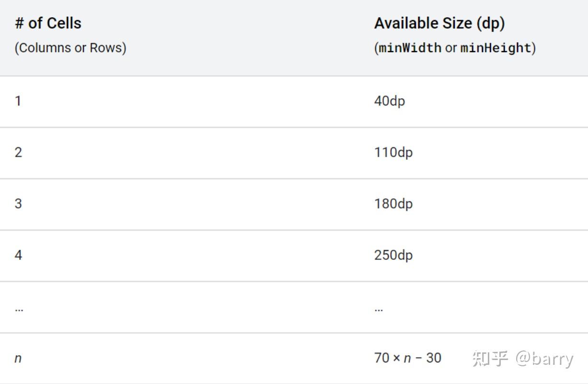Select the cell count '3' entry

[x=18, y=204]
